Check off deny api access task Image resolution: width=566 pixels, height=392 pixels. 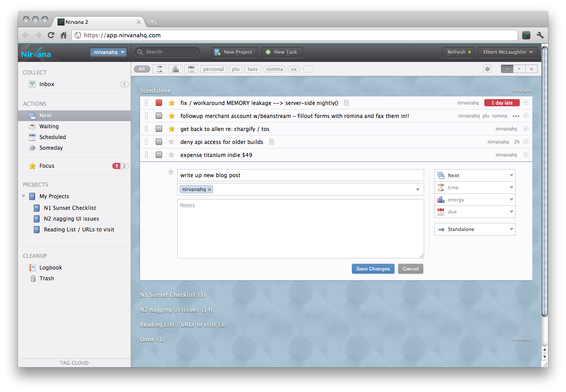pyautogui.click(x=159, y=142)
